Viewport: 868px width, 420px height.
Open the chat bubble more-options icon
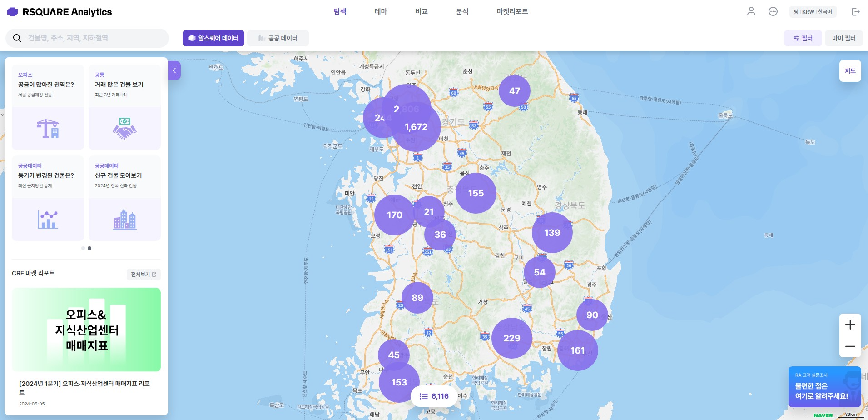pos(773,11)
